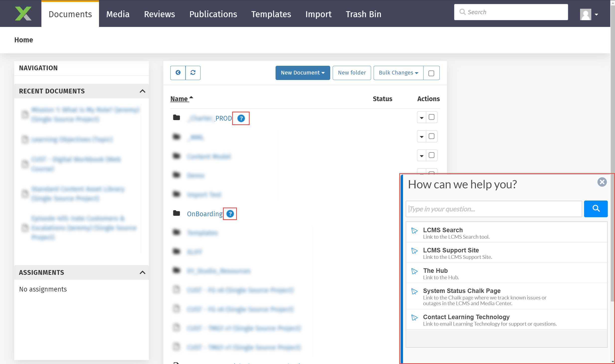Screen dimensions: 615x364
Task: Select the second folder row checkbox
Action: [431, 136]
